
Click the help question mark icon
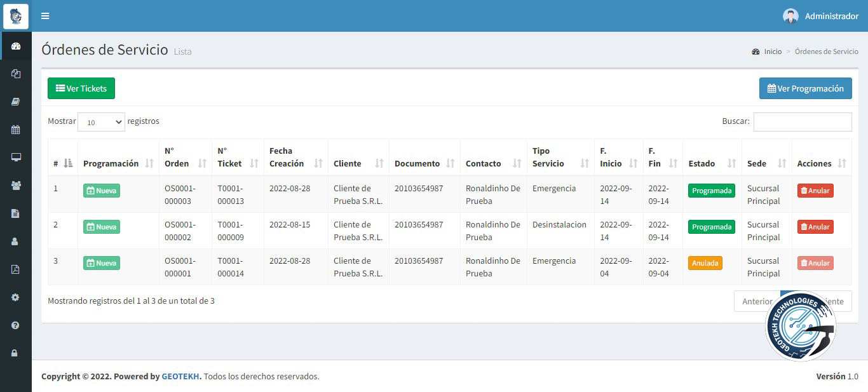pyautogui.click(x=16, y=325)
